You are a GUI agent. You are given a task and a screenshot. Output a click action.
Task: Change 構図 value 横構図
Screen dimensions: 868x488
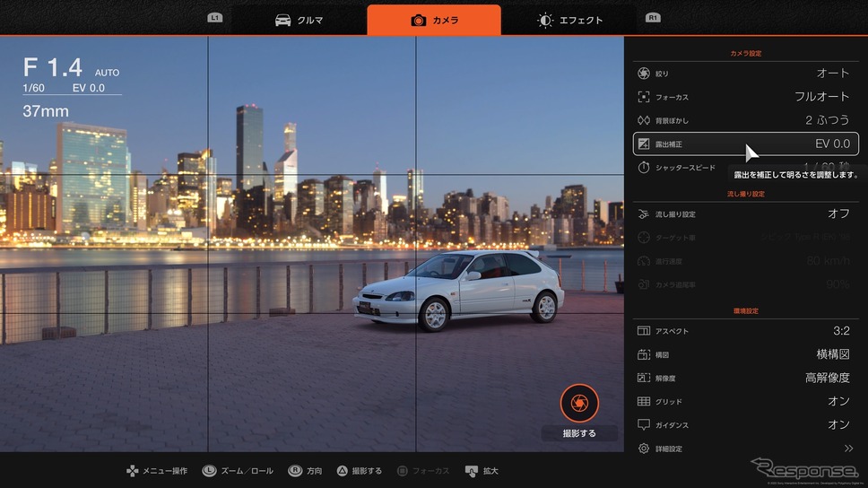(x=833, y=354)
